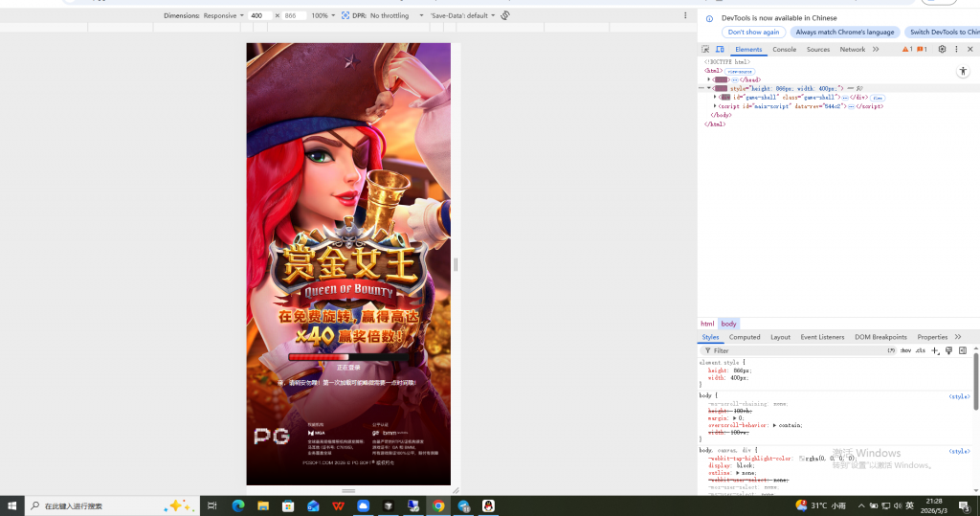Screen dimensions: 980x516
Task: Open the 100% zoom dropdown
Action: [323, 15]
